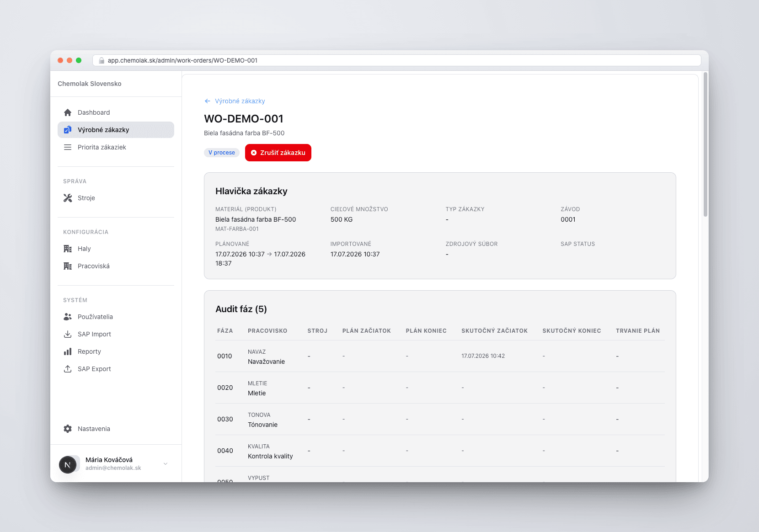Click the Nastavenia gear icon
The height and width of the screenshot is (532, 759).
pyautogui.click(x=68, y=429)
